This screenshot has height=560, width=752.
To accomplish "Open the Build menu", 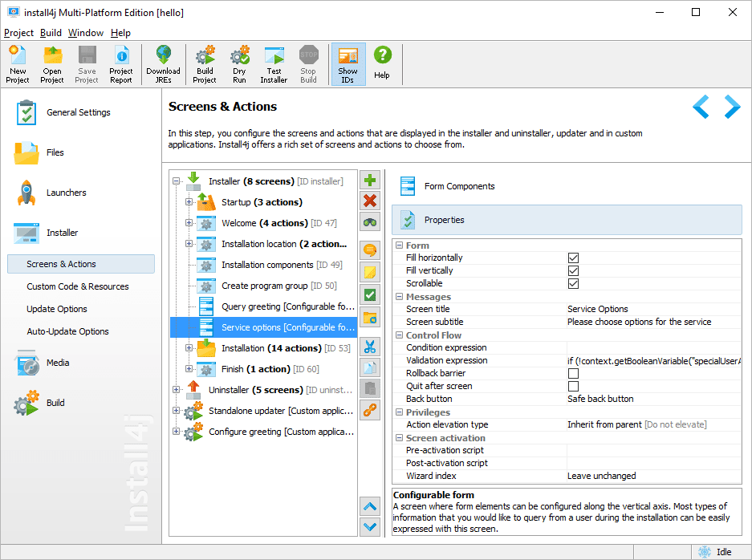I will pos(51,33).
